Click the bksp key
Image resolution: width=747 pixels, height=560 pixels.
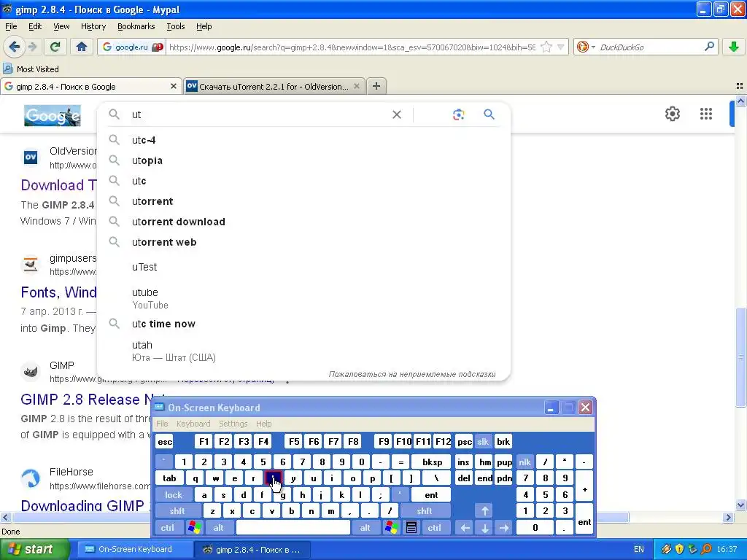(432, 462)
